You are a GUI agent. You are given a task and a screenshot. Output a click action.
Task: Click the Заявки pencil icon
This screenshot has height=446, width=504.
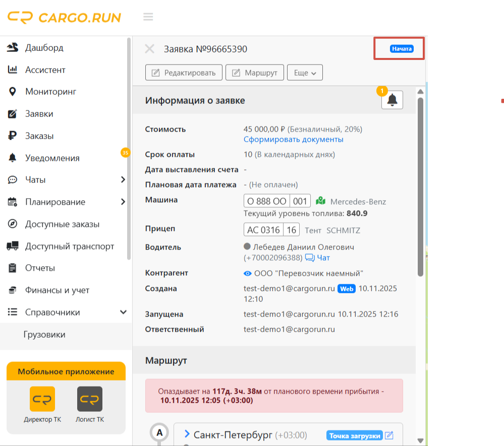click(x=13, y=114)
